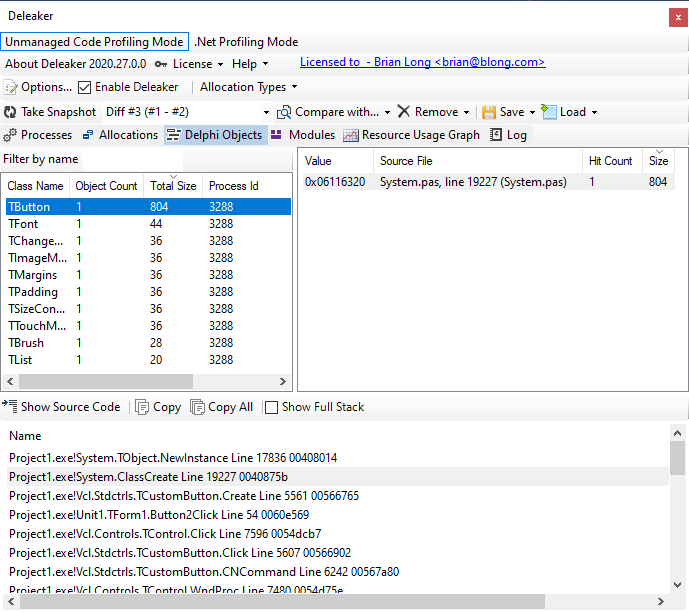The height and width of the screenshot is (613, 689).
Task: Click the Delphi Objects tab icon
Action: [x=173, y=135]
